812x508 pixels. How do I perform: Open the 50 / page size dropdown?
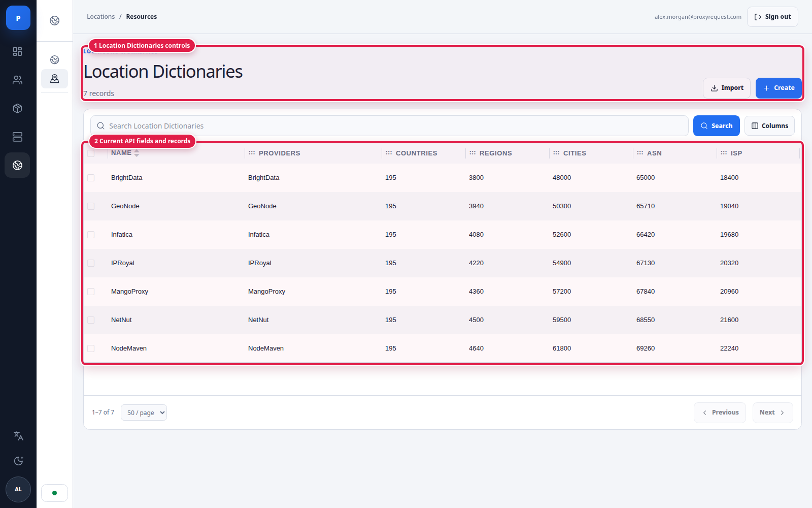pyautogui.click(x=144, y=412)
